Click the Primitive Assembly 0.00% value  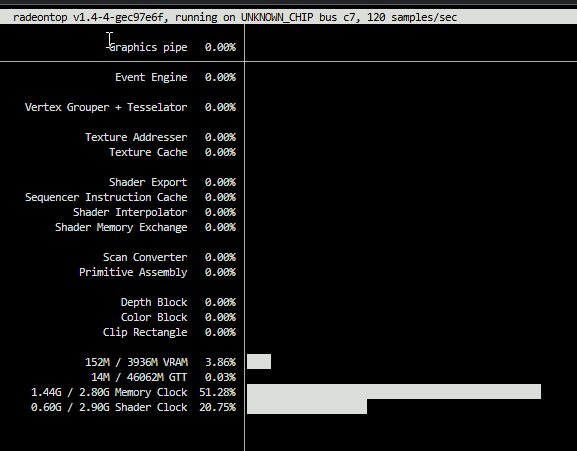click(220, 272)
